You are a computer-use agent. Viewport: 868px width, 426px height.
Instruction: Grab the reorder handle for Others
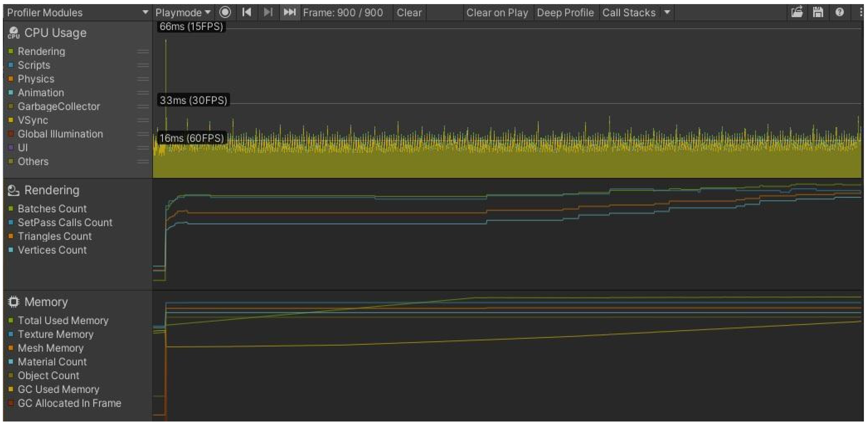coord(143,162)
